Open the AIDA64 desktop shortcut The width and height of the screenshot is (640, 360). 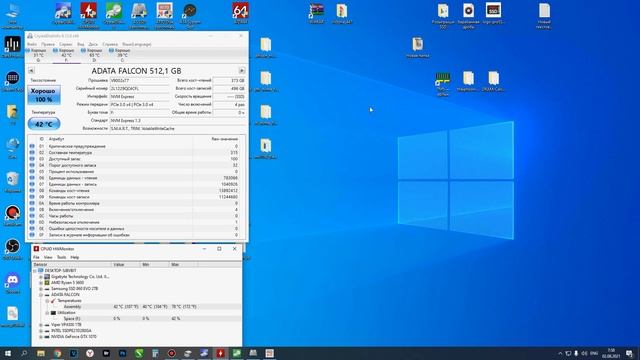pyautogui.click(x=240, y=13)
